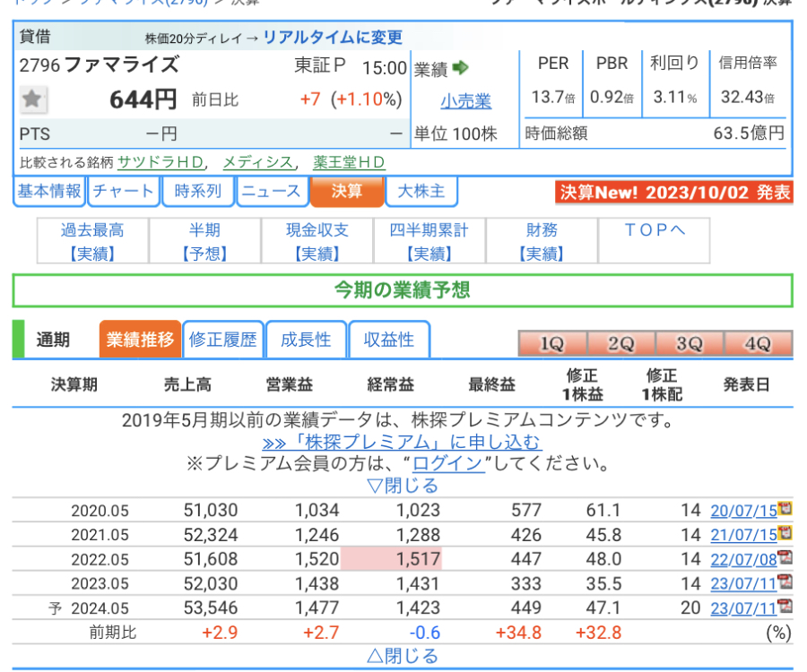Open document icon next to 21/07/15
Image resolution: width=807 pixels, height=672 pixels.
(x=785, y=532)
